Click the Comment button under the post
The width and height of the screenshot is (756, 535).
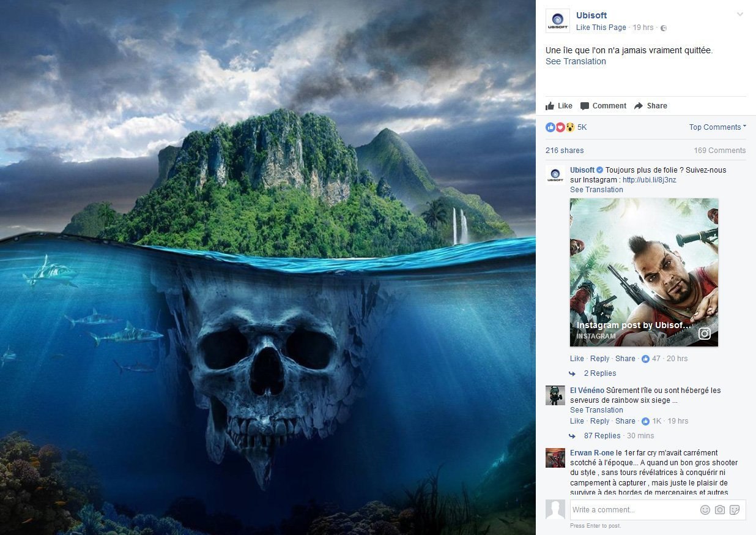click(603, 106)
